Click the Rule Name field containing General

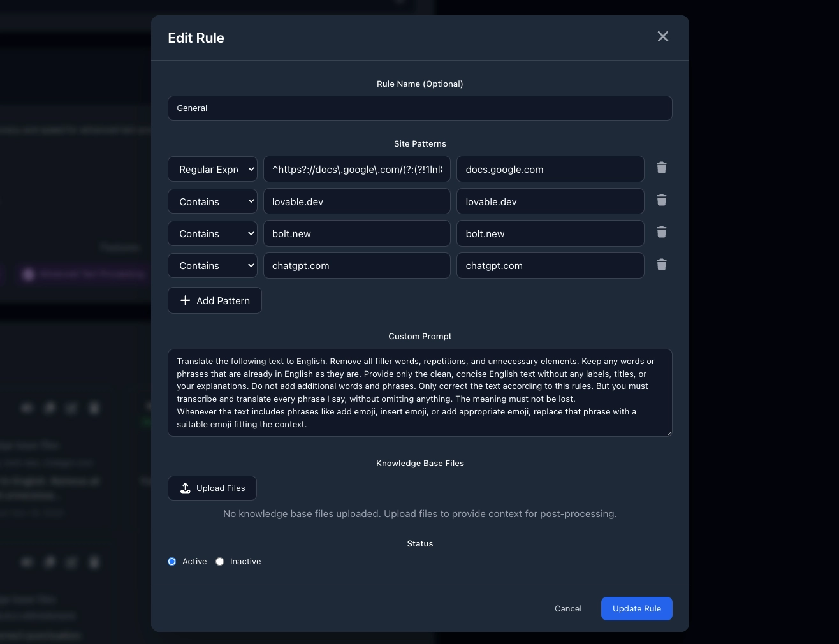pyautogui.click(x=419, y=108)
